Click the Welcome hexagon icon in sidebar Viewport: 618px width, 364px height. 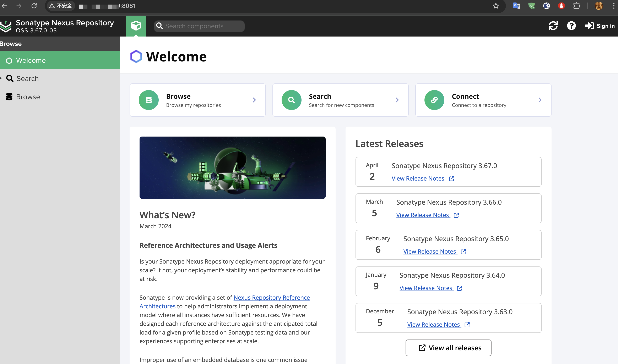(x=9, y=61)
